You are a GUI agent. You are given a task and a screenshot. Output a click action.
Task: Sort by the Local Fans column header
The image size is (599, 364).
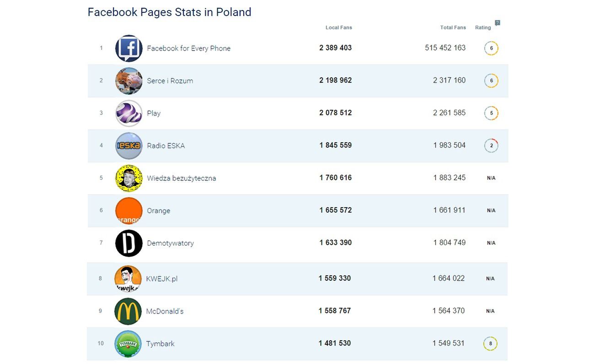point(338,27)
